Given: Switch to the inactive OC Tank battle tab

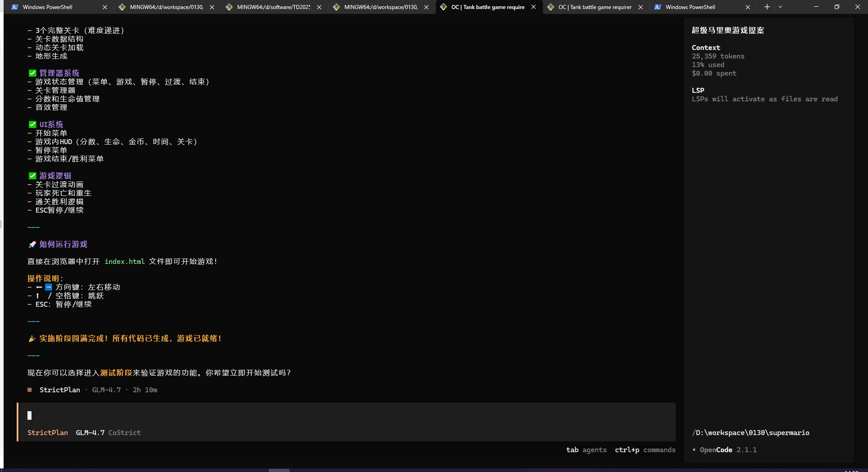Looking at the screenshot, I should click(x=594, y=7).
